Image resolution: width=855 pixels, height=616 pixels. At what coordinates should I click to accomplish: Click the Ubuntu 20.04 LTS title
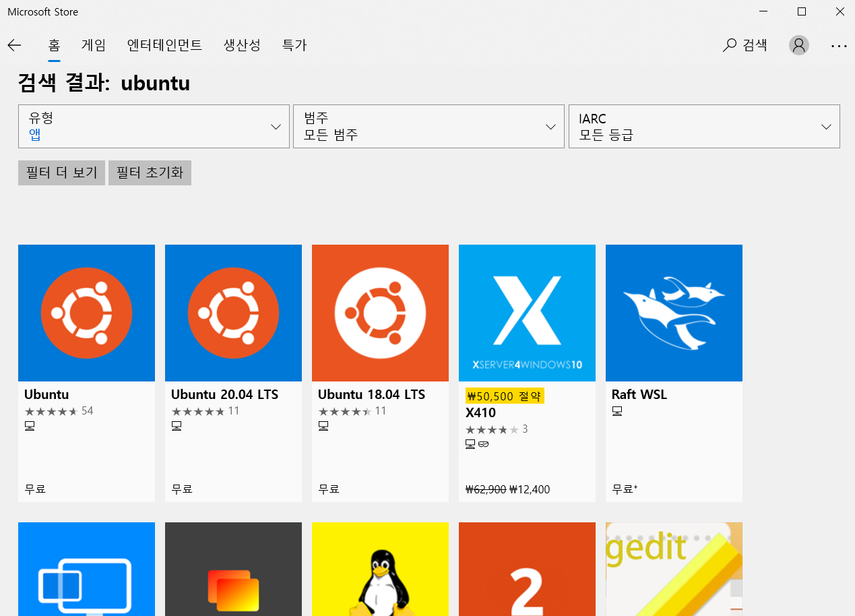224,394
